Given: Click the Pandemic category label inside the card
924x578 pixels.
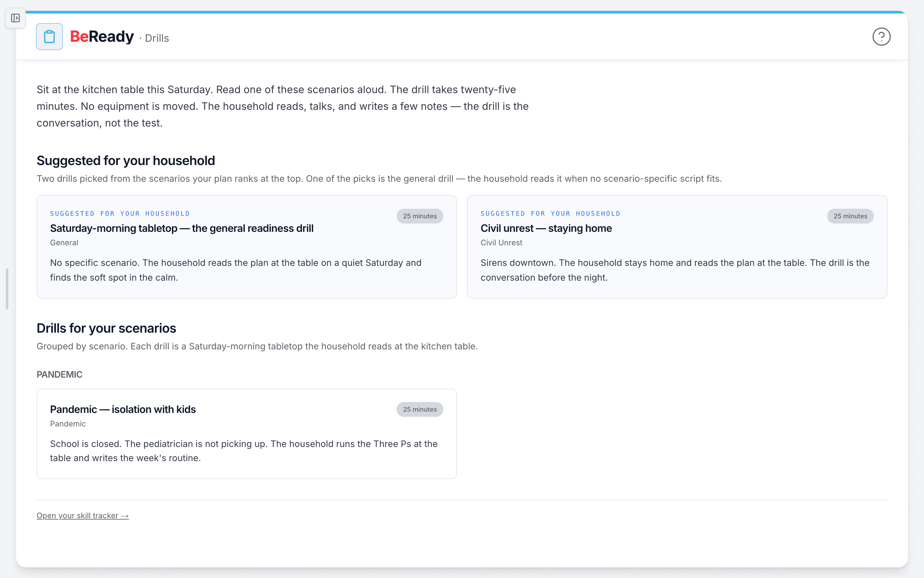Looking at the screenshot, I should 68,424.
